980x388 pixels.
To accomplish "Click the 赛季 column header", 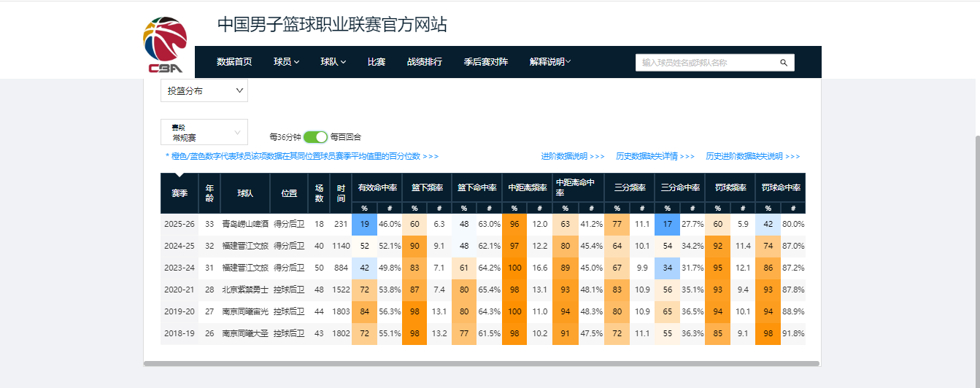I will pos(180,193).
